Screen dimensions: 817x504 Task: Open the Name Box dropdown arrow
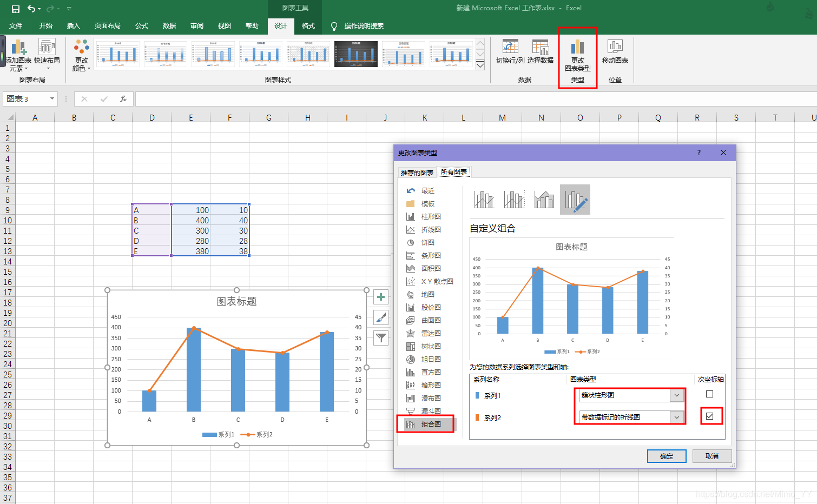(x=52, y=99)
